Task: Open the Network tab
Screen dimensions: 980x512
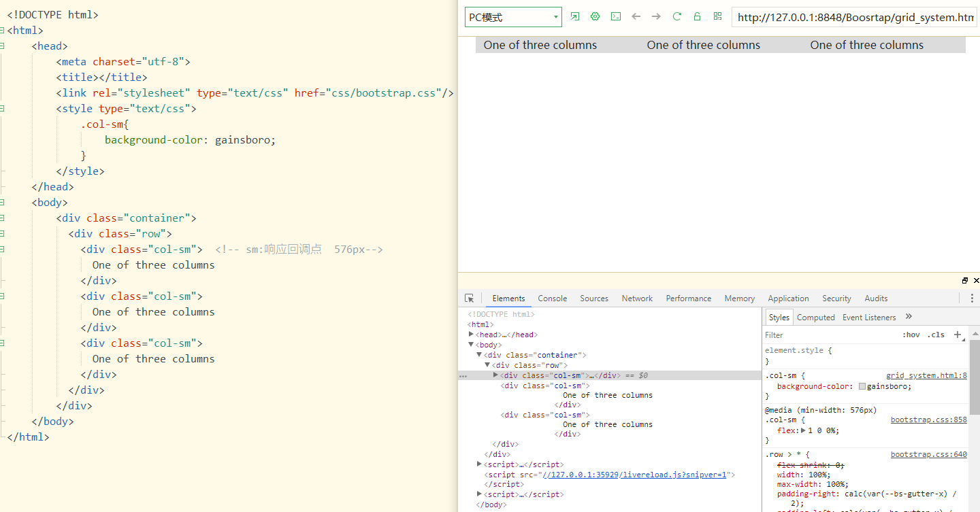Action: pos(637,298)
